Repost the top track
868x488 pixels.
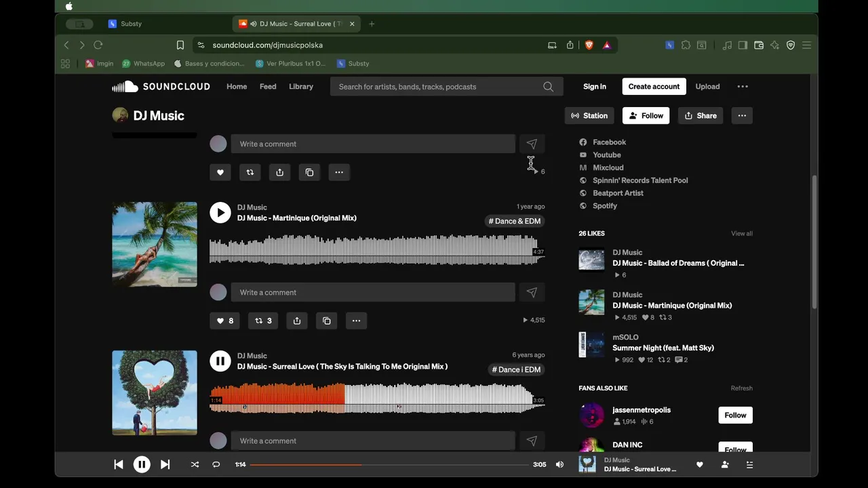(250, 172)
